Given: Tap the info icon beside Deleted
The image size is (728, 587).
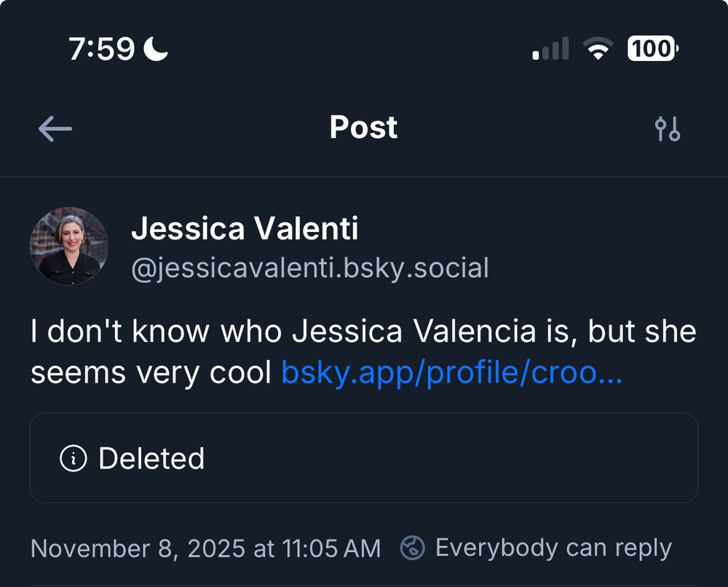Looking at the screenshot, I should 74,459.
